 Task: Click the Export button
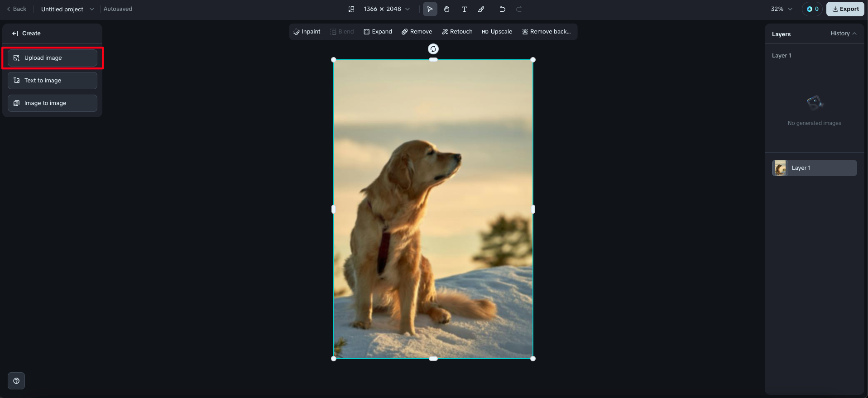tap(845, 9)
